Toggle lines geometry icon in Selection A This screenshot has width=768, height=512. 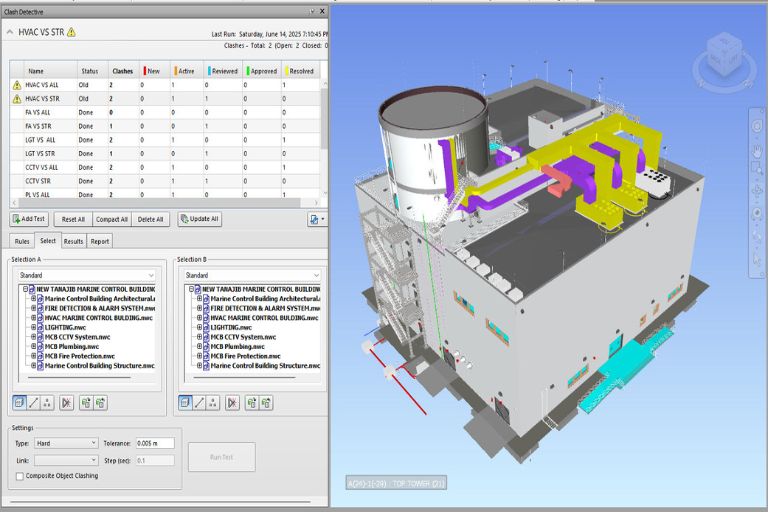click(x=35, y=402)
